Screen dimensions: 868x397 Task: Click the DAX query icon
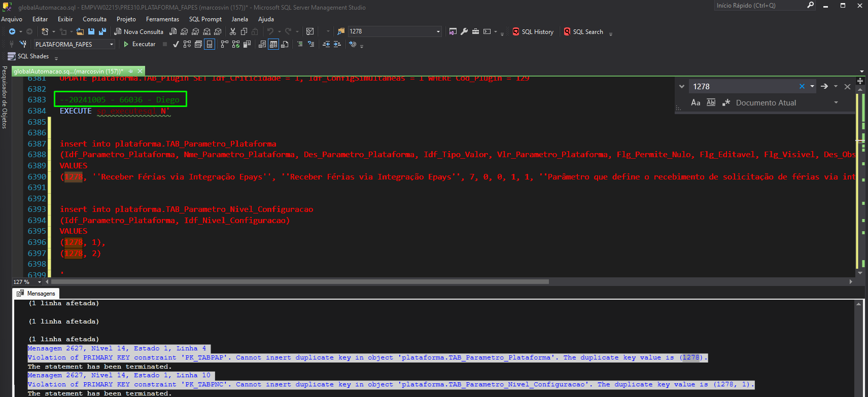coord(218,31)
